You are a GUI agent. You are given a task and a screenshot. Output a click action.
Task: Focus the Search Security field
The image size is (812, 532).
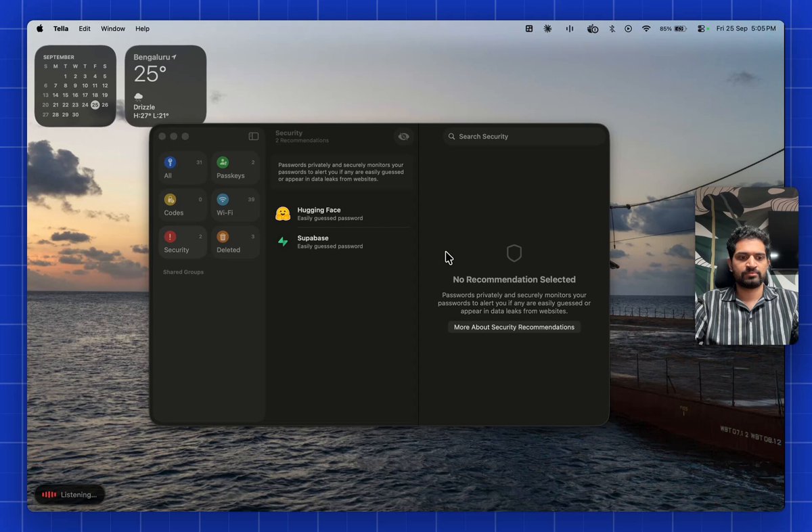(x=524, y=136)
